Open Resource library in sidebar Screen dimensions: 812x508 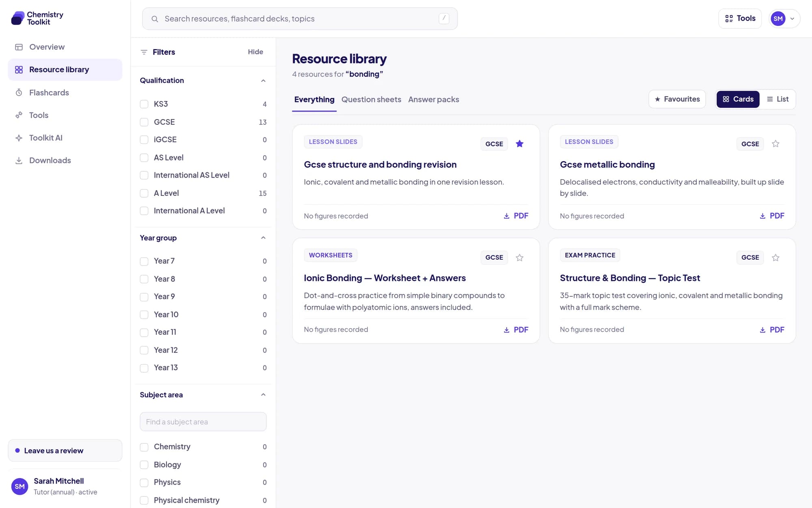(65, 70)
